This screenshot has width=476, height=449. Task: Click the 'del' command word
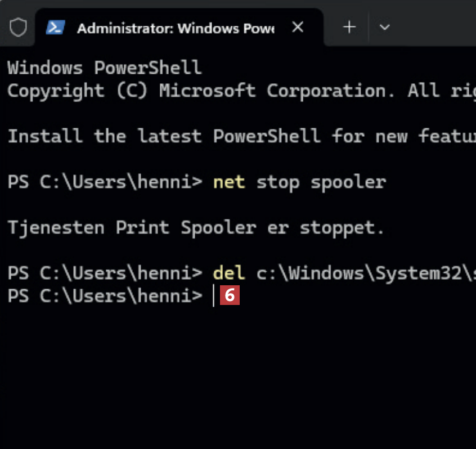pos(229,273)
